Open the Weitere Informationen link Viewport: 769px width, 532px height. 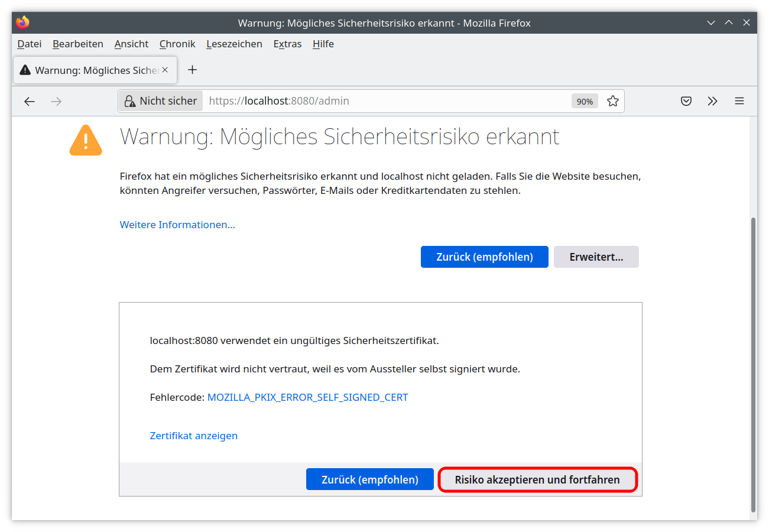coord(177,225)
